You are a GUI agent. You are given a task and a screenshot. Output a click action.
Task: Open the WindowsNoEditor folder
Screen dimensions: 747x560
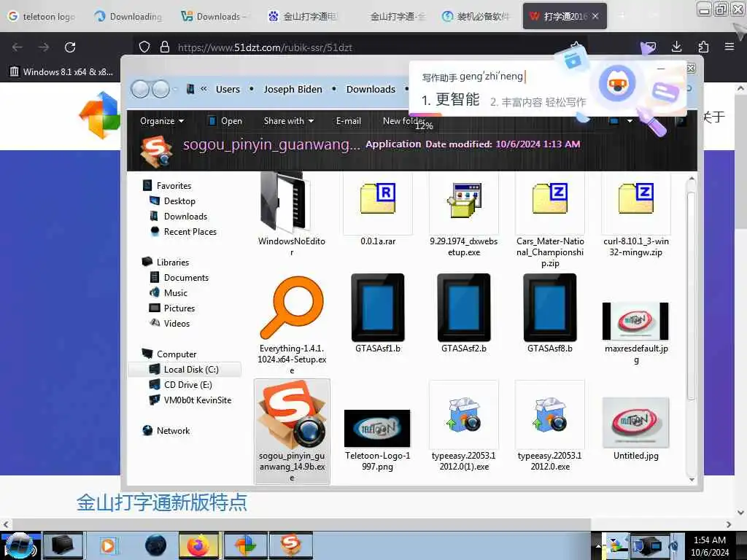point(292,214)
